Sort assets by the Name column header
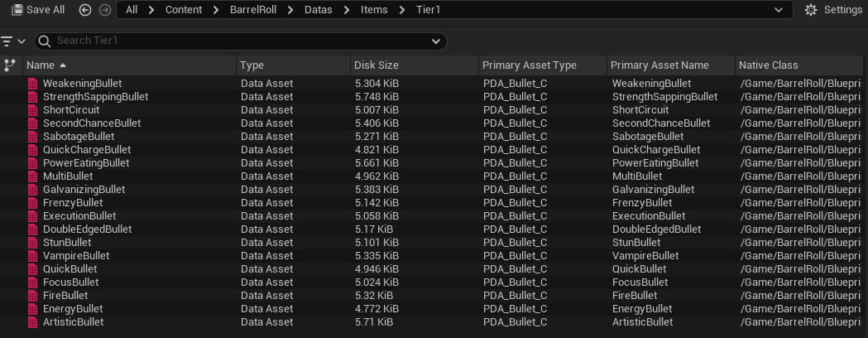 tap(41, 65)
